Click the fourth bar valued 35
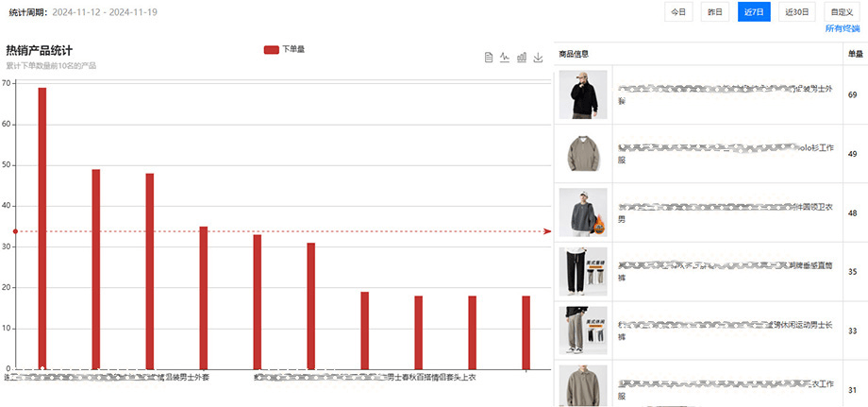This screenshot has width=868, height=407. click(203, 297)
